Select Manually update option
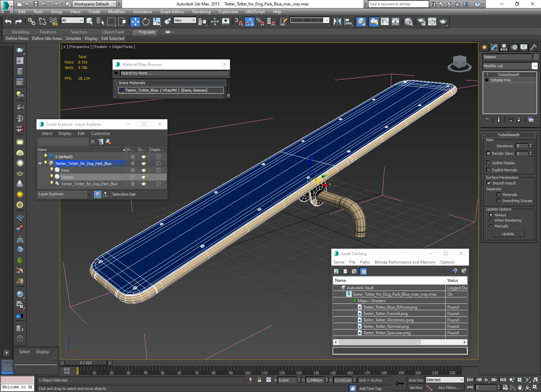This screenshot has width=541, height=392. tap(491, 226)
